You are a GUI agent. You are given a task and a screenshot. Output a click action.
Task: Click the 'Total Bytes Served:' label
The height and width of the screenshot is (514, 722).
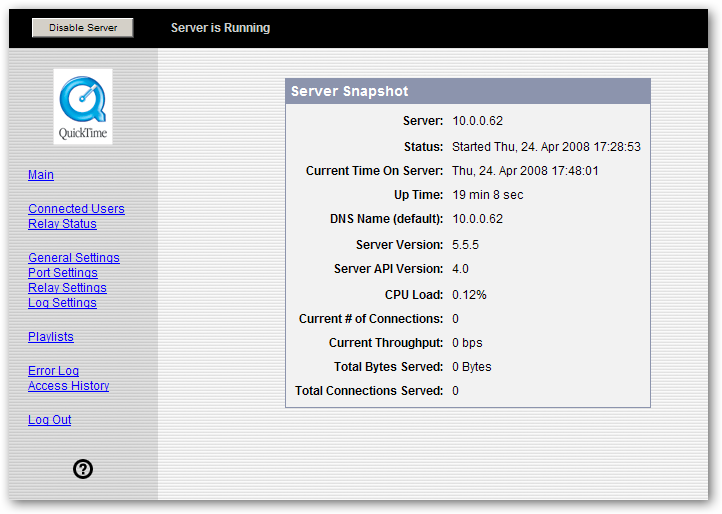pyautogui.click(x=389, y=367)
